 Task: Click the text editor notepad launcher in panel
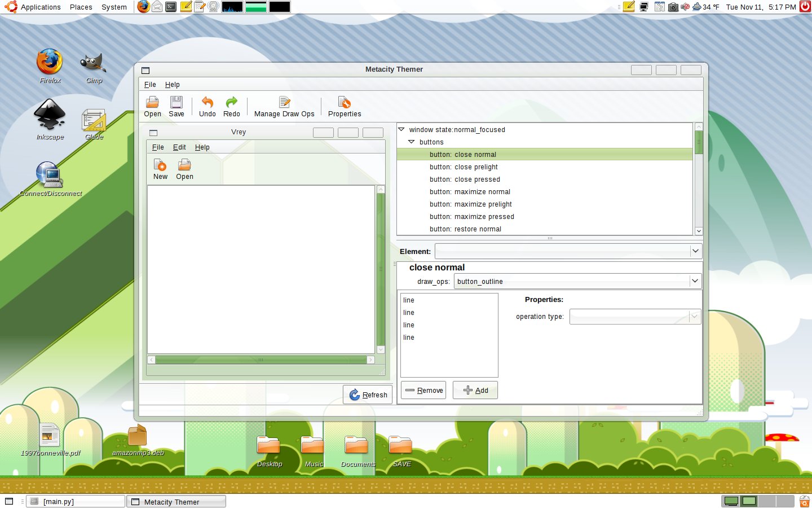pyautogui.click(x=200, y=7)
